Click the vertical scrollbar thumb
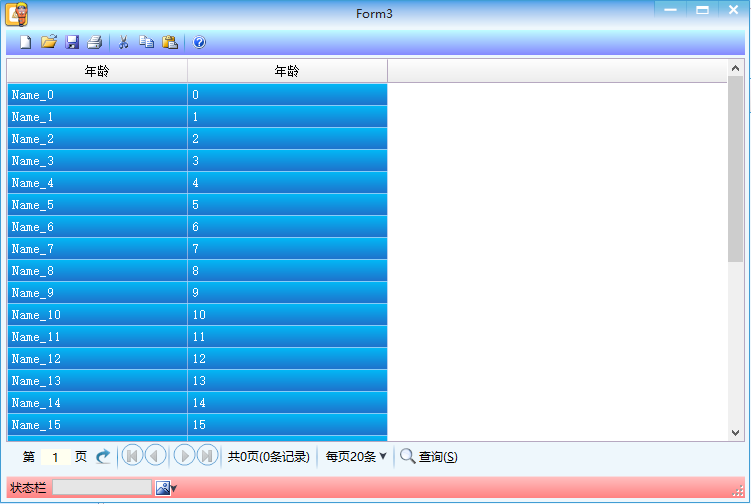The image size is (751, 504). click(736, 169)
